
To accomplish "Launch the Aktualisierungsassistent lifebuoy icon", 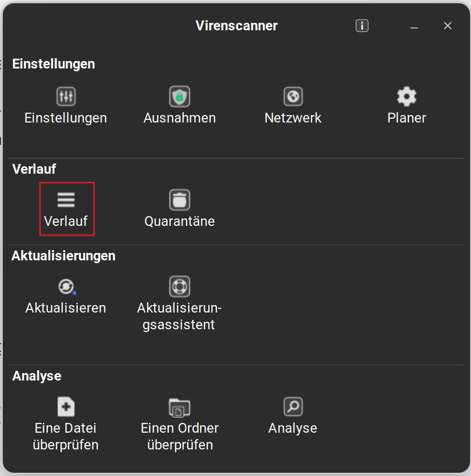I will point(180,286).
